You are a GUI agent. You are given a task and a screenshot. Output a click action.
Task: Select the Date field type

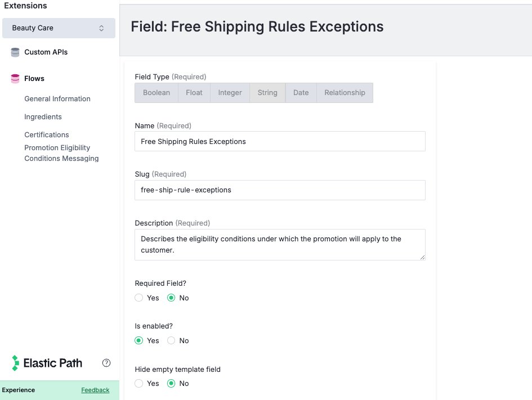(x=301, y=92)
